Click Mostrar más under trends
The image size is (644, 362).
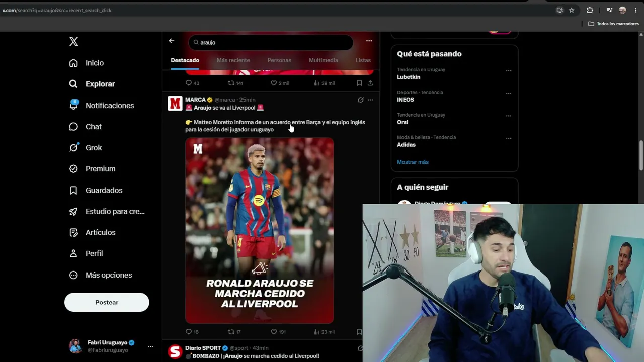pyautogui.click(x=413, y=162)
